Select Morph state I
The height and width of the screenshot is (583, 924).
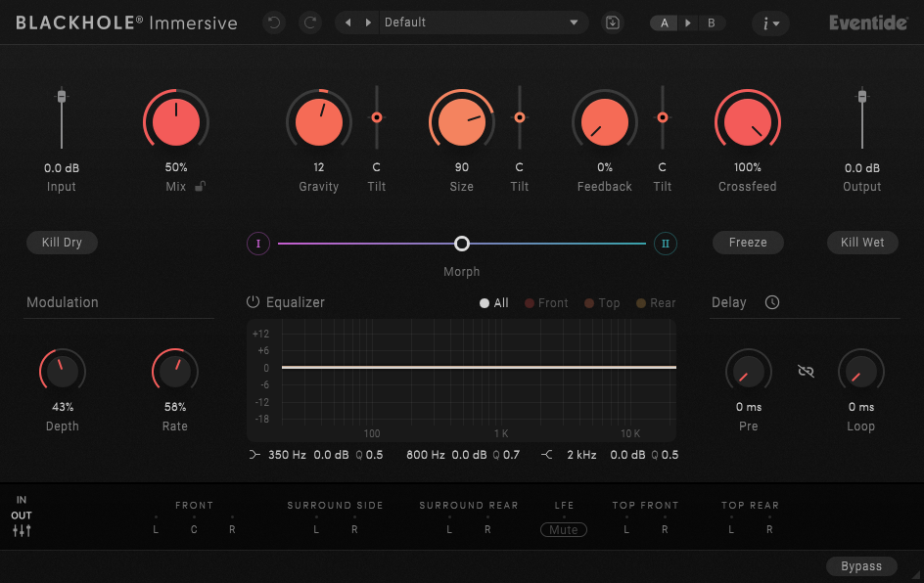tap(258, 244)
